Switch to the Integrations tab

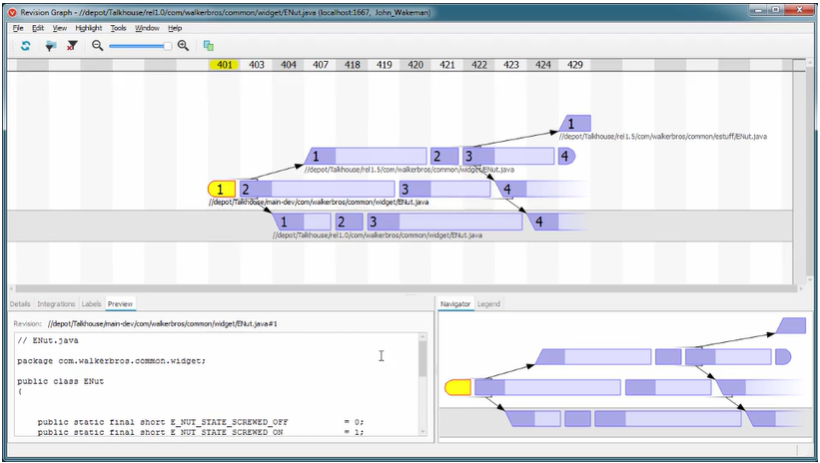pos(56,304)
